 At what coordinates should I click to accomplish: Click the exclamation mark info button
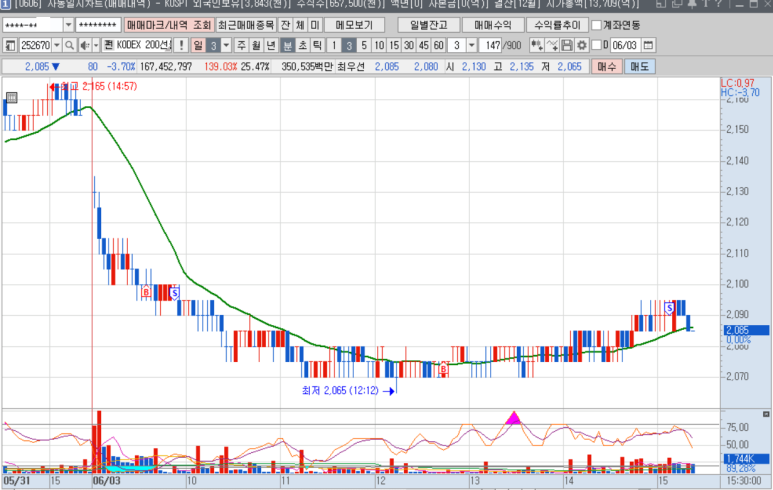pos(181,45)
